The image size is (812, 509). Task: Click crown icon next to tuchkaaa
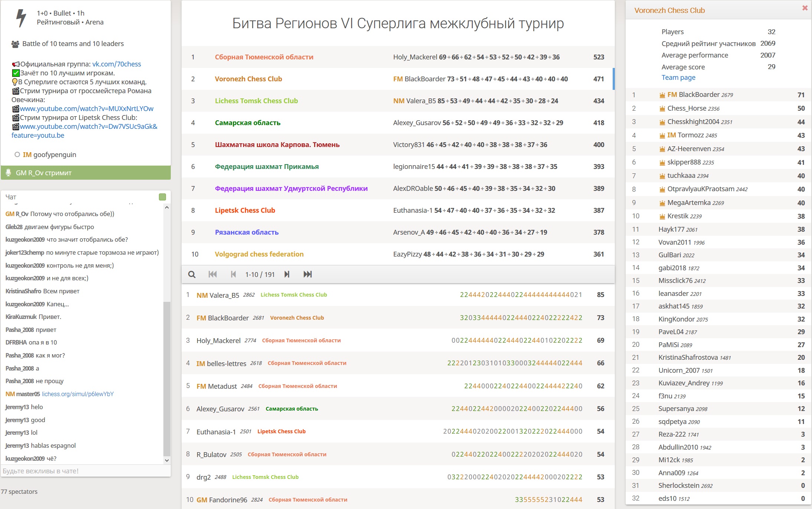point(662,176)
